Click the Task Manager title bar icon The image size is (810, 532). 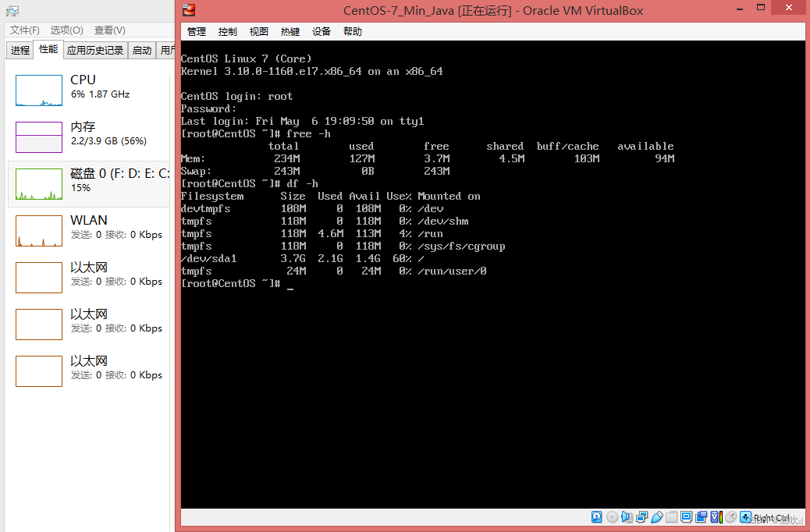click(12, 11)
